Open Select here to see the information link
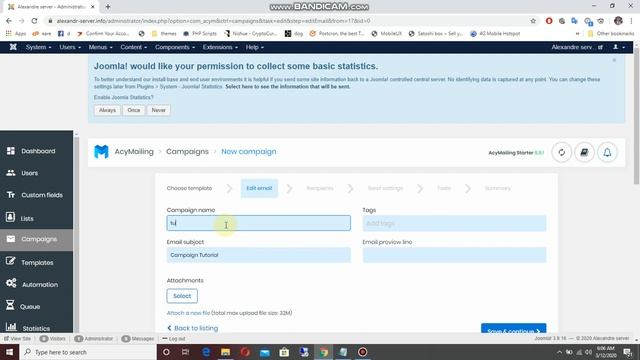640x360 pixels. point(288,87)
